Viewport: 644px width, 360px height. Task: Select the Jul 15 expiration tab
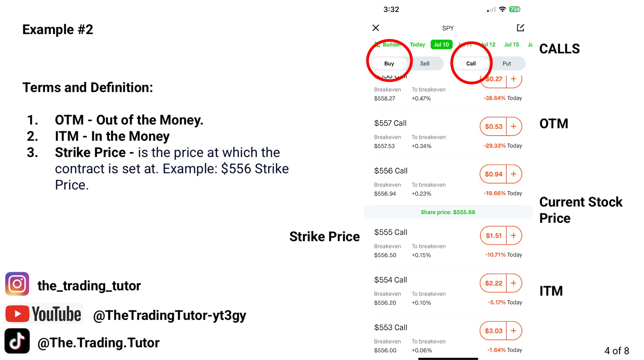click(x=511, y=45)
